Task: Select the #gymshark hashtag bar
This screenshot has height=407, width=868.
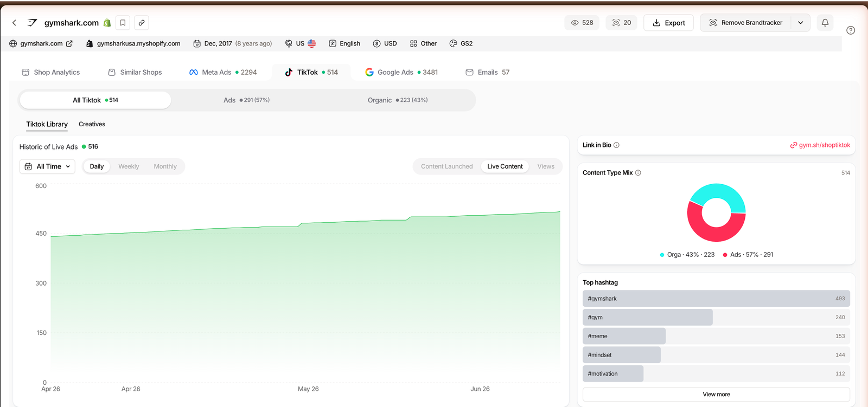Action: [x=716, y=299]
